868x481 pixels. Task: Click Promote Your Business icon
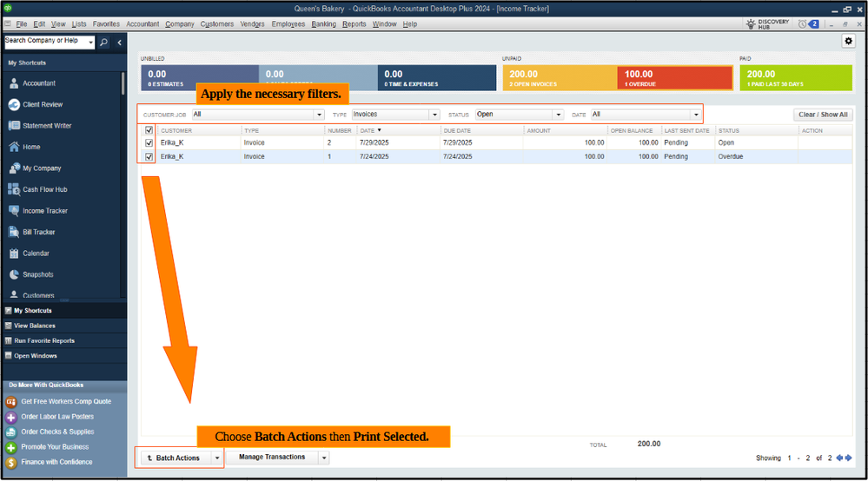11,447
